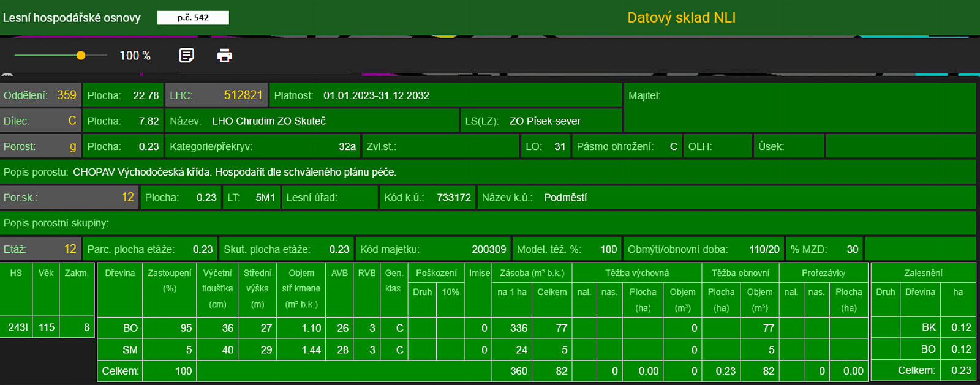Click the print icon in toolbar
The image size is (980, 385).
pos(225,56)
